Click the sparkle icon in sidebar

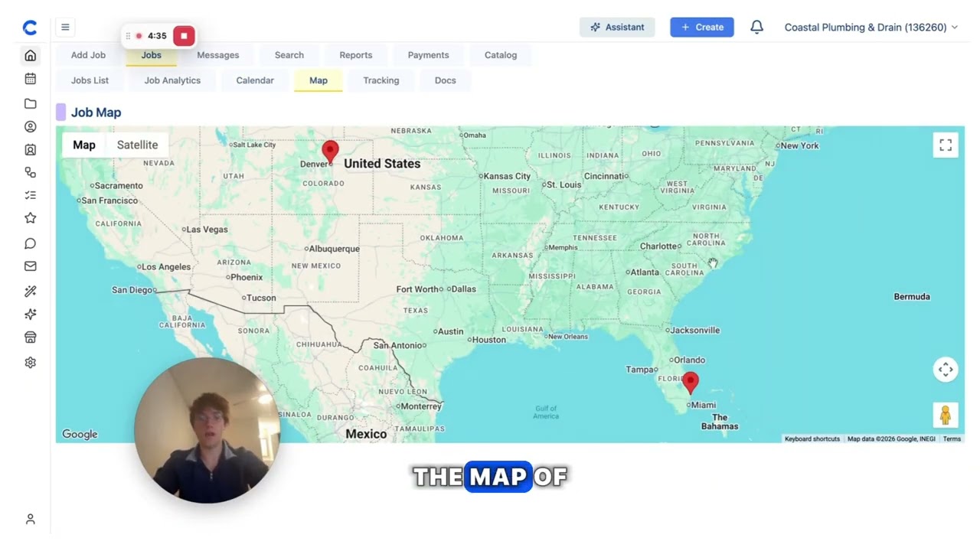tap(30, 314)
